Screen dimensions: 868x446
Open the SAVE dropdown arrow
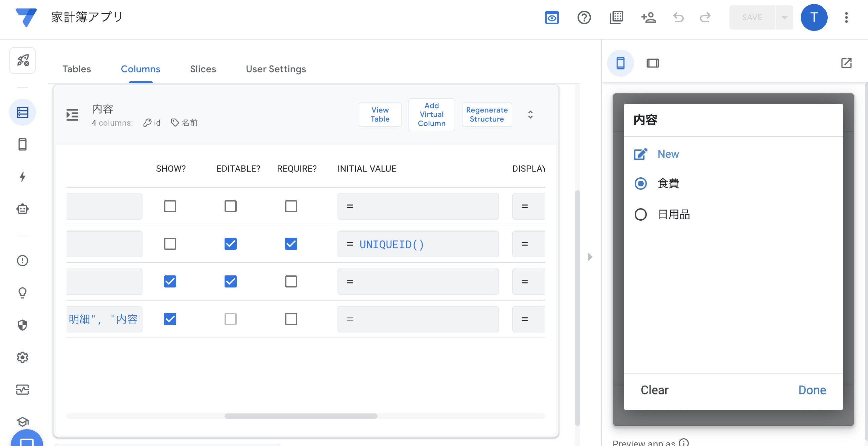point(784,17)
